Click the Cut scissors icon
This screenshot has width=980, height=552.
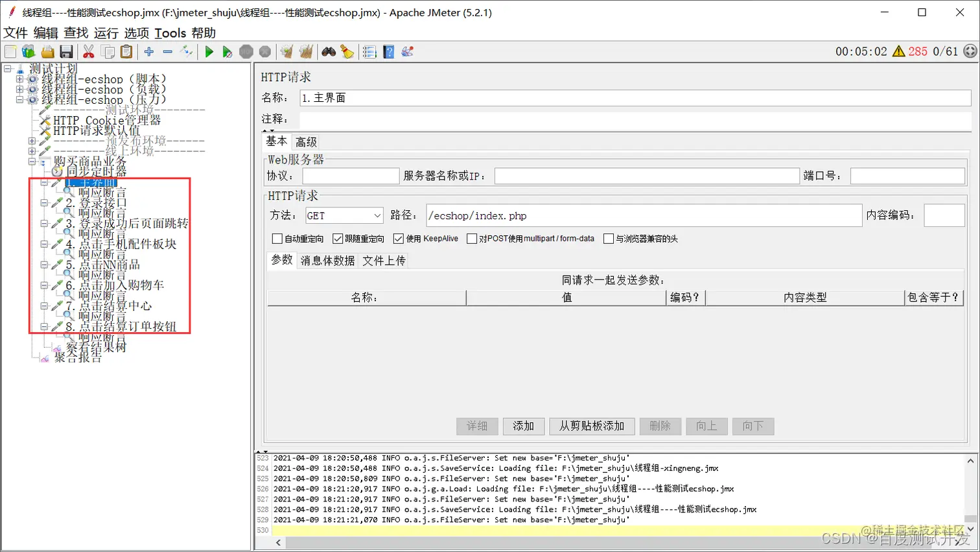coord(89,52)
